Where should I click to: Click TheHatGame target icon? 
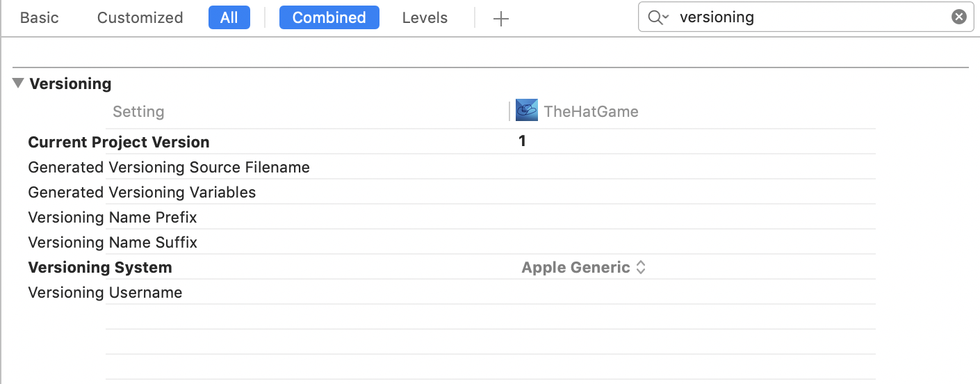click(527, 111)
